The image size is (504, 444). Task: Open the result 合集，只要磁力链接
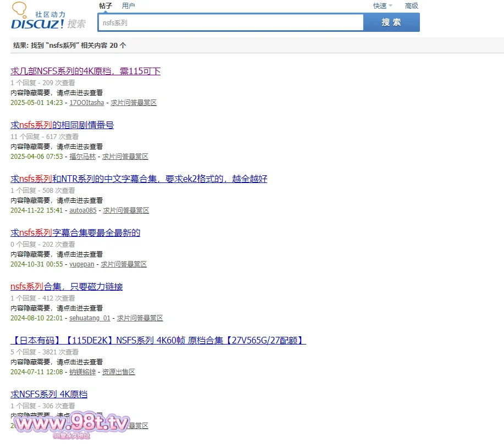coord(67,287)
